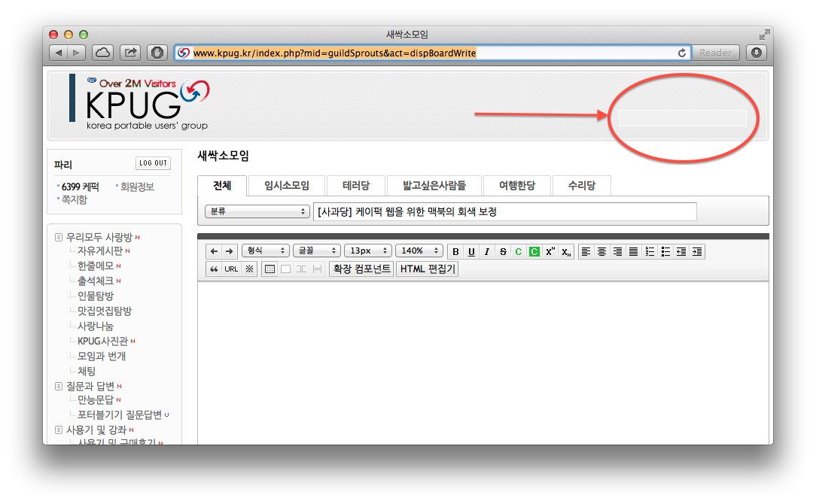Open the 포터블기기 질문답변 board
The image size is (816, 504).
coord(120,415)
